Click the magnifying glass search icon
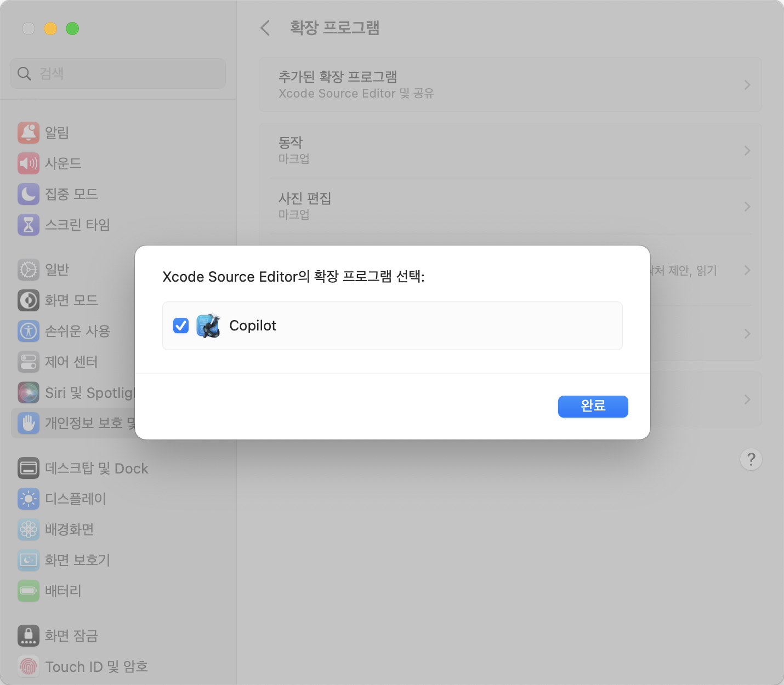Screen dimensions: 784x685 (24, 73)
